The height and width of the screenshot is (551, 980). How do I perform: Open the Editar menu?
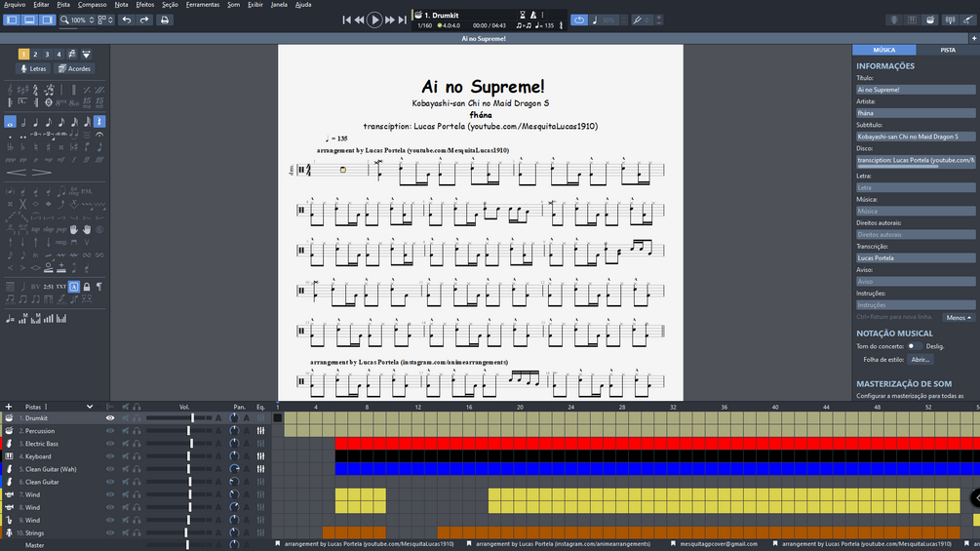click(x=41, y=4)
